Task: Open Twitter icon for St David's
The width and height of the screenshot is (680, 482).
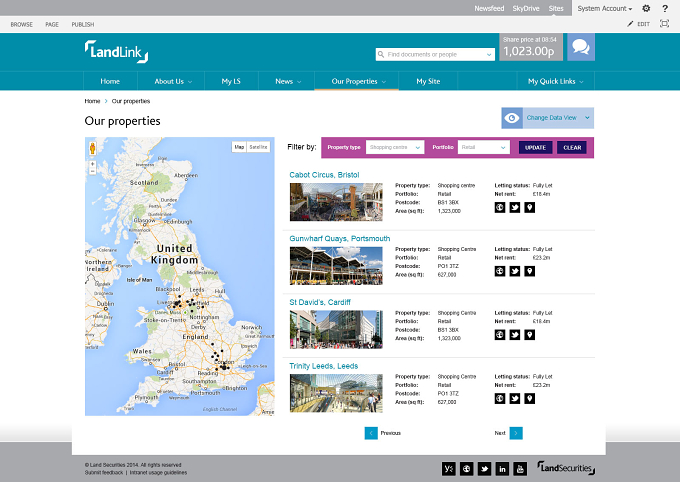Action: click(514, 335)
